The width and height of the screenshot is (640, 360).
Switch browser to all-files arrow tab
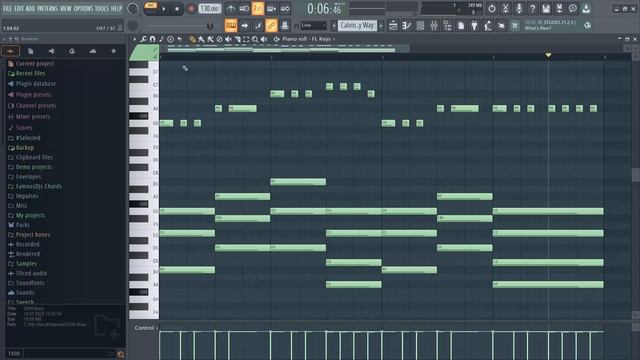coord(10,51)
